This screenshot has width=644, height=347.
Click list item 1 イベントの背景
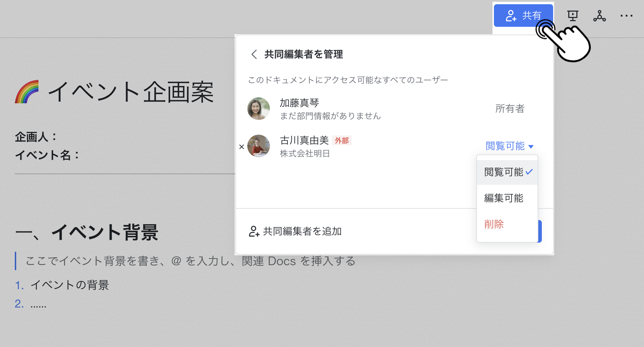click(x=69, y=285)
